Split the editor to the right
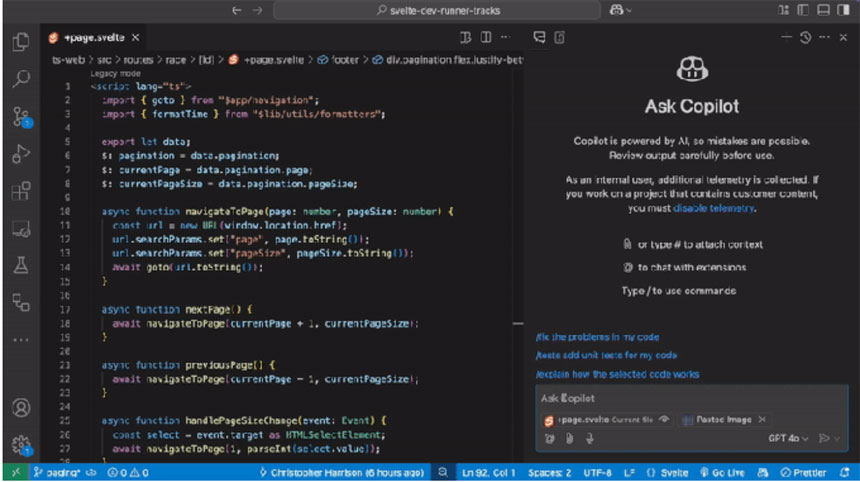Viewport: 860px width, 482px height. tap(486, 37)
